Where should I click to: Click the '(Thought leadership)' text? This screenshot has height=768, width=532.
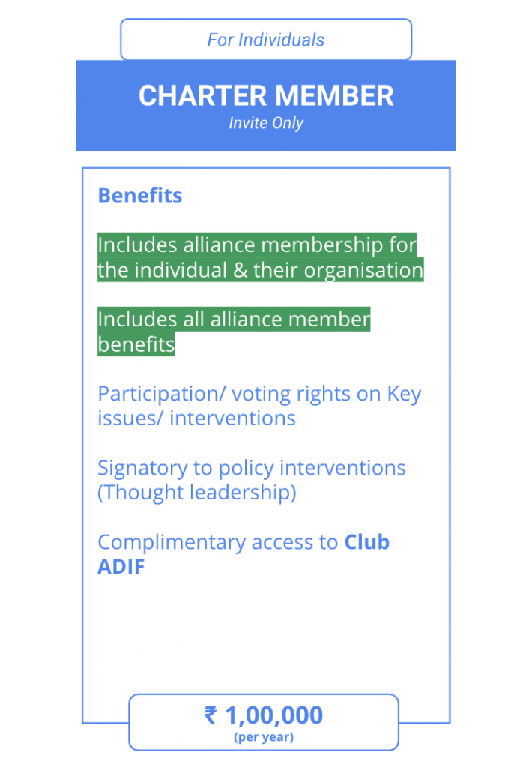[197, 493]
